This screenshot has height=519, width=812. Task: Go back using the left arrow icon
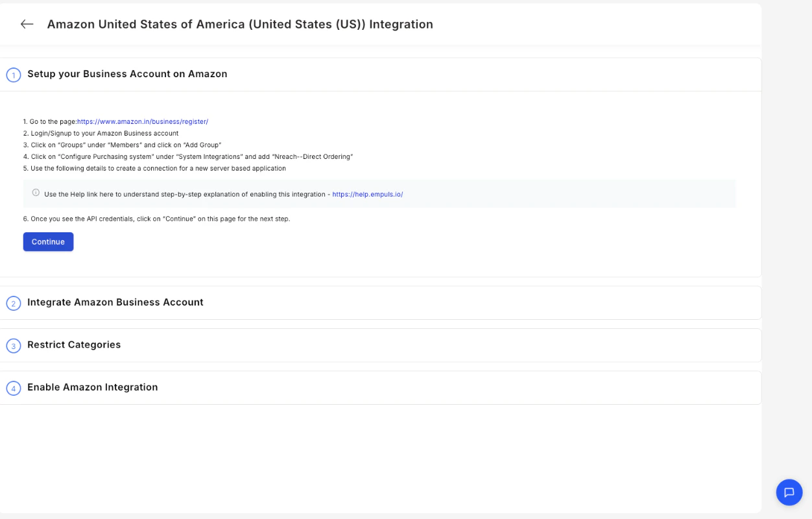click(x=27, y=24)
